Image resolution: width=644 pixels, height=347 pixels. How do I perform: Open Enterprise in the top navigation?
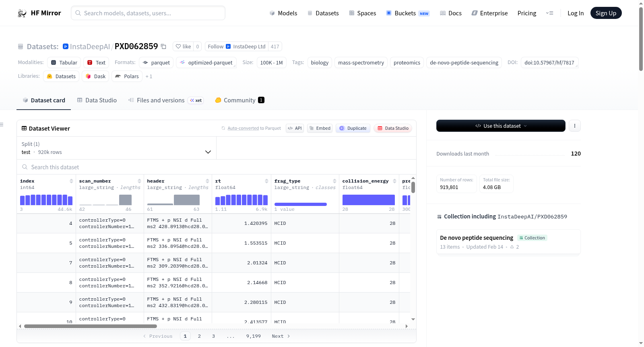click(490, 13)
